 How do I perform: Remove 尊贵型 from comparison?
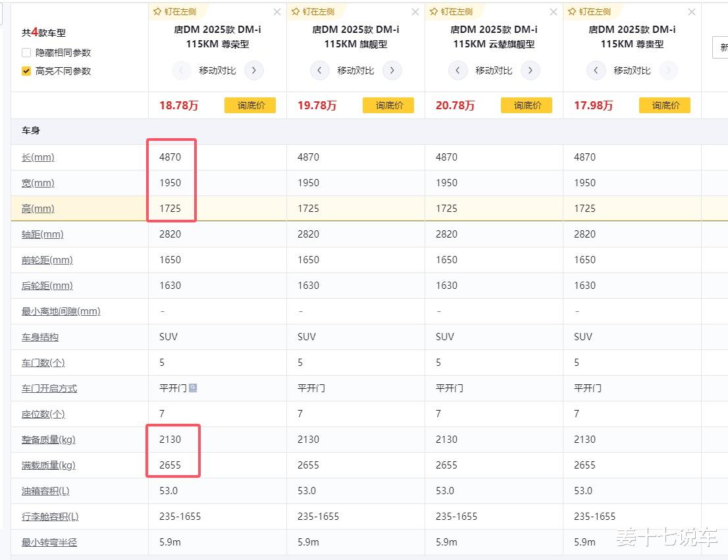coord(692,12)
